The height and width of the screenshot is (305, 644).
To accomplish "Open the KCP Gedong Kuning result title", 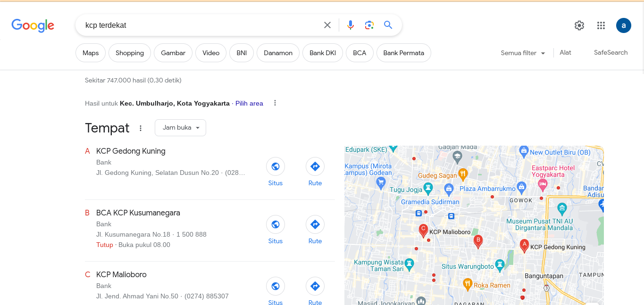I will 131,151.
